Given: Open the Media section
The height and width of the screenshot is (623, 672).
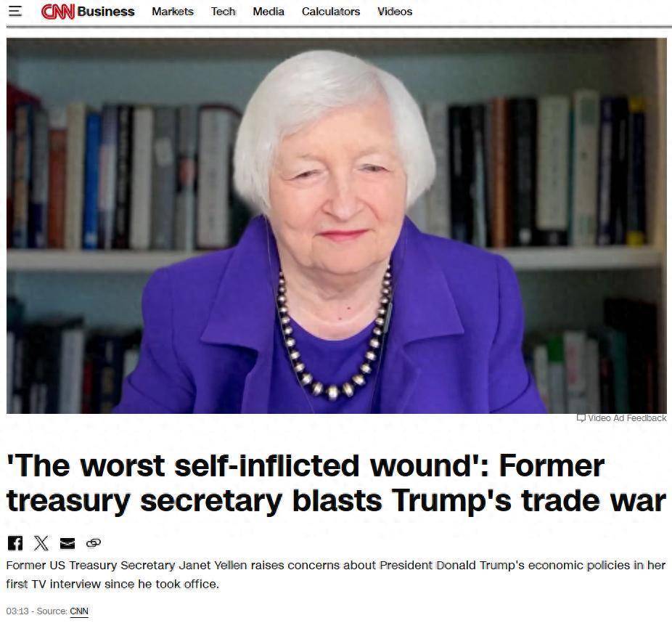Looking at the screenshot, I should click(269, 12).
